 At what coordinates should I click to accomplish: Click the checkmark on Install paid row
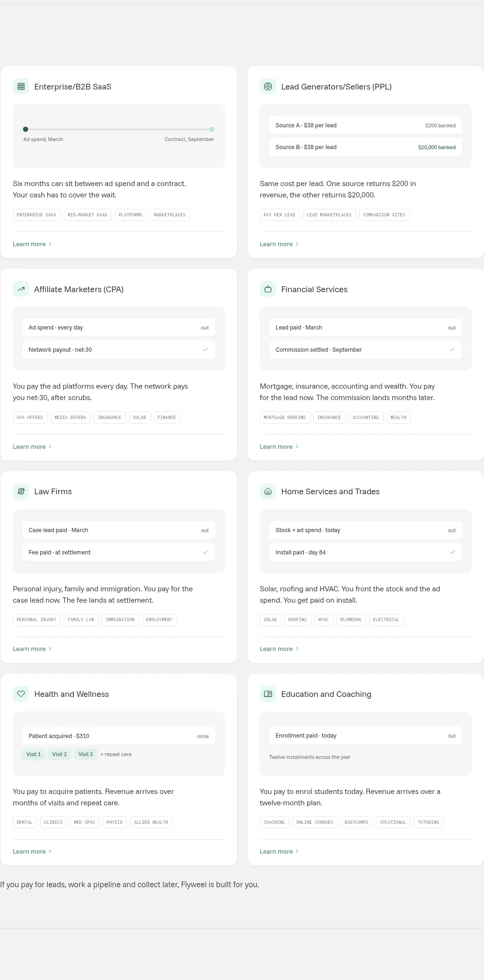[452, 552]
